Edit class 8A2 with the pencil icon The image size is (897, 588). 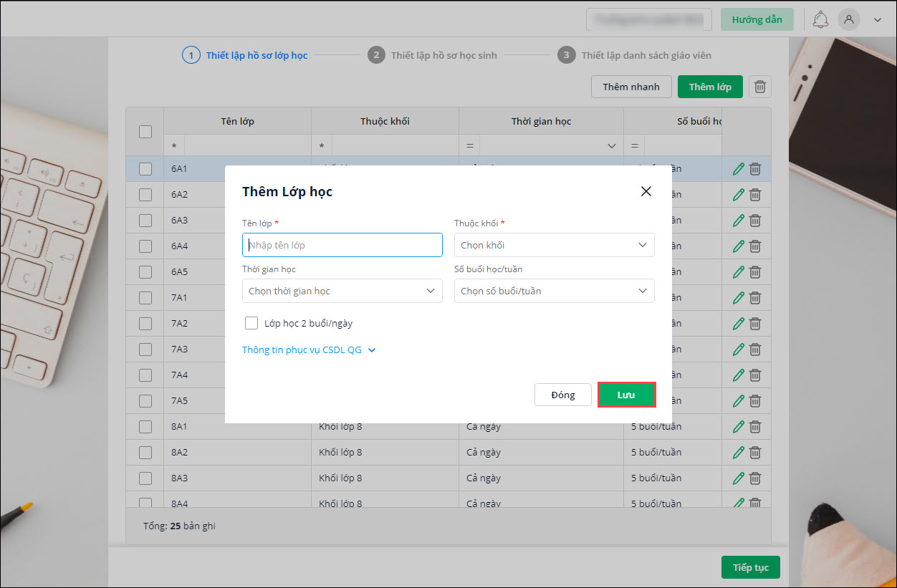739,453
